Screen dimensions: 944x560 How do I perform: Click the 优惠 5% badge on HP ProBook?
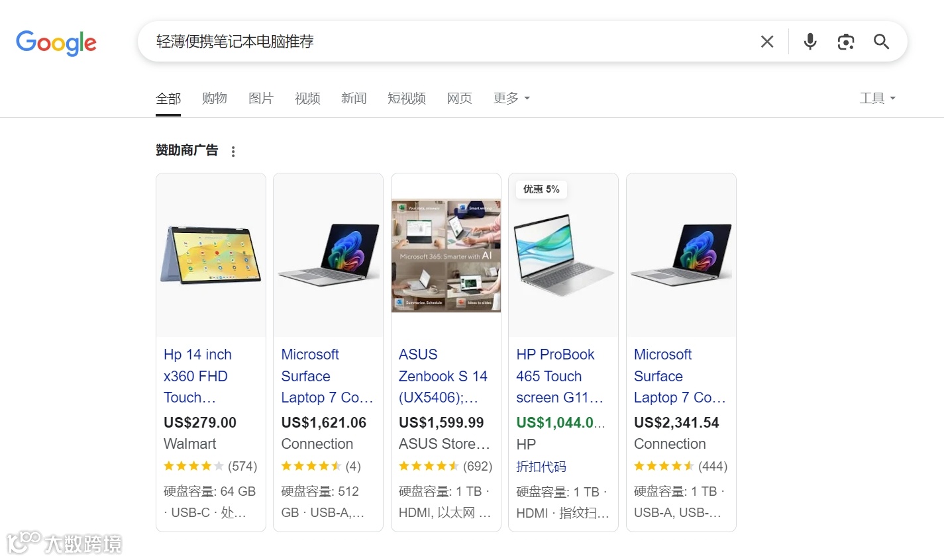(541, 189)
